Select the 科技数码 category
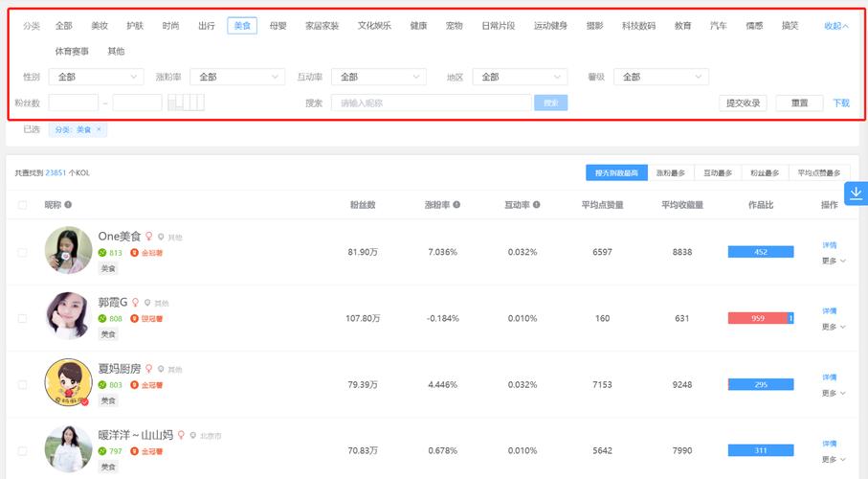The image size is (868, 479). [638, 26]
